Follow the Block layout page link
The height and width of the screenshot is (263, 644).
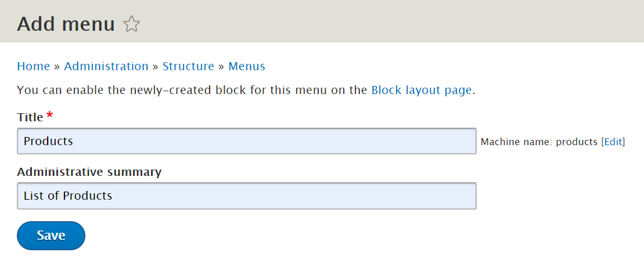(x=421, y=90)
